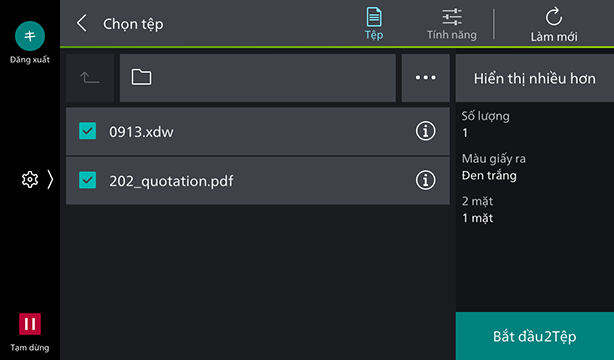
Task: Show info for 202_quotation.pdf
Action: tap(425, 181)
